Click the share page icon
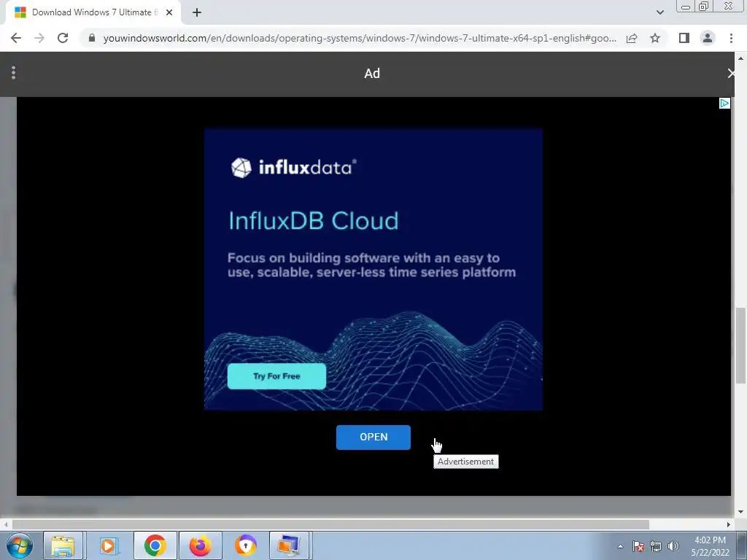Screen dimensions: 747x560 632,38
